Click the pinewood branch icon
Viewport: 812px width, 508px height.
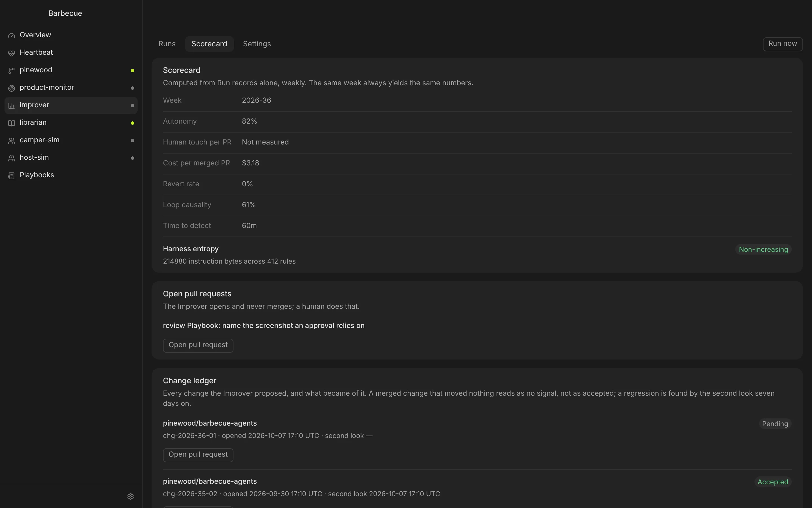tap(11, 71)
